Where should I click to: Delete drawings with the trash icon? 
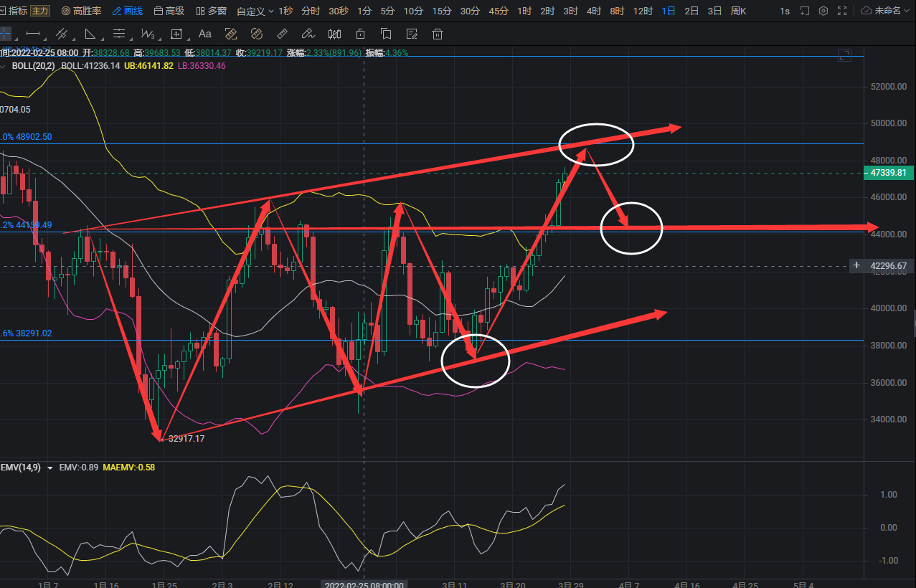click(x=438, y=34)
